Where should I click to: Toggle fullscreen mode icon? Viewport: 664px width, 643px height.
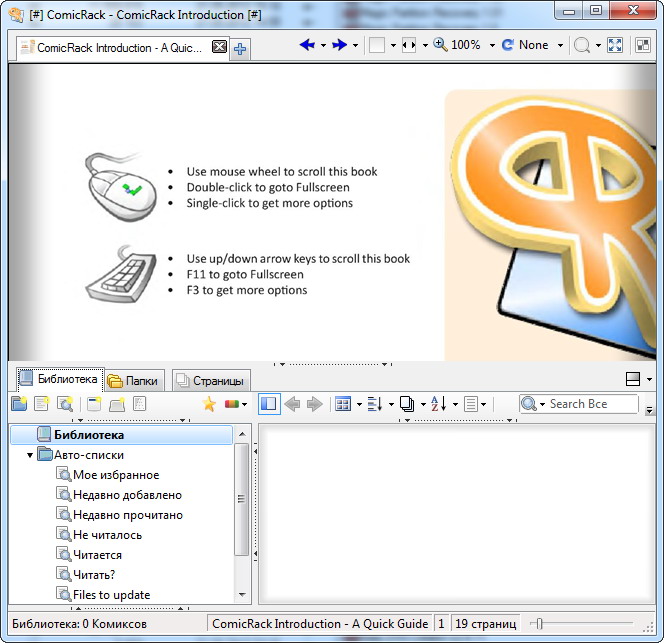pyautogui.click(x=615, y=45)
